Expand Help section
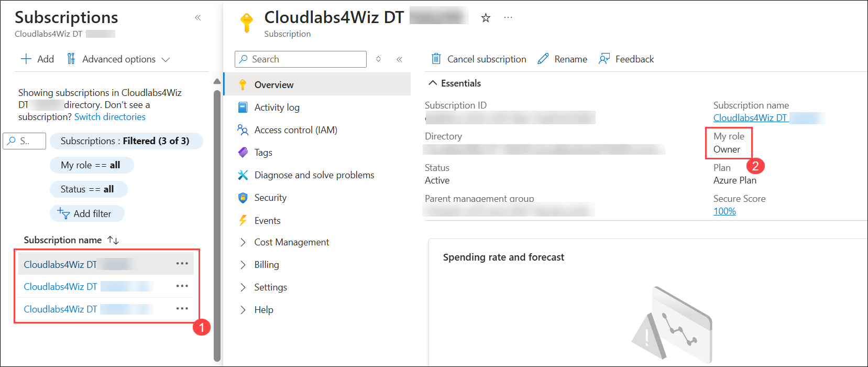868x367 pixels. pyautogui.click(x=243, y=309)
